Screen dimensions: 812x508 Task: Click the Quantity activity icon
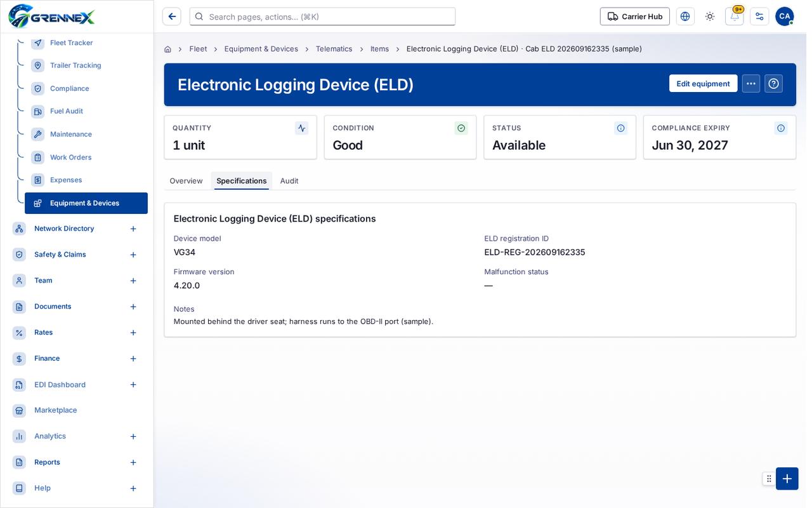pyautogui.click(x=301, y=128)
